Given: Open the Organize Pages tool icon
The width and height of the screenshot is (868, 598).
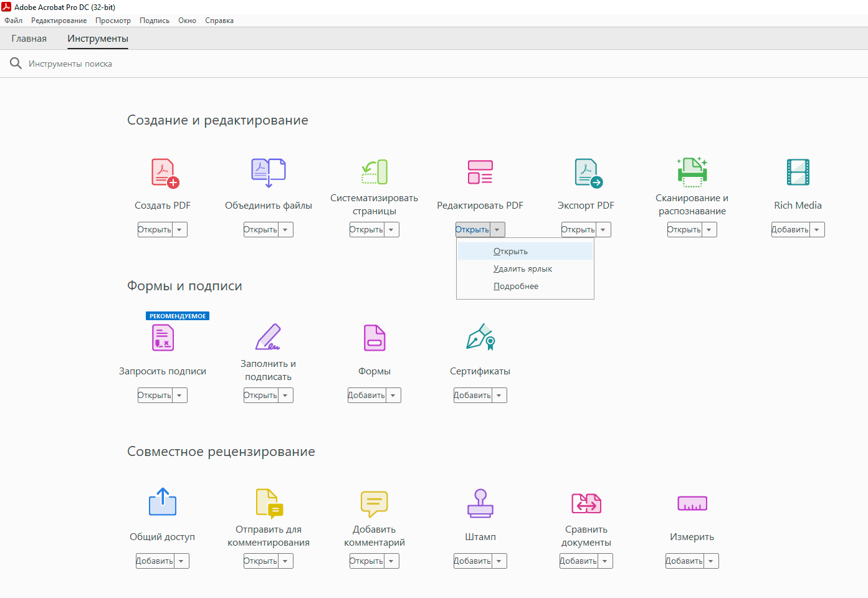Looking at the screenshot, I should pos(374,173).
